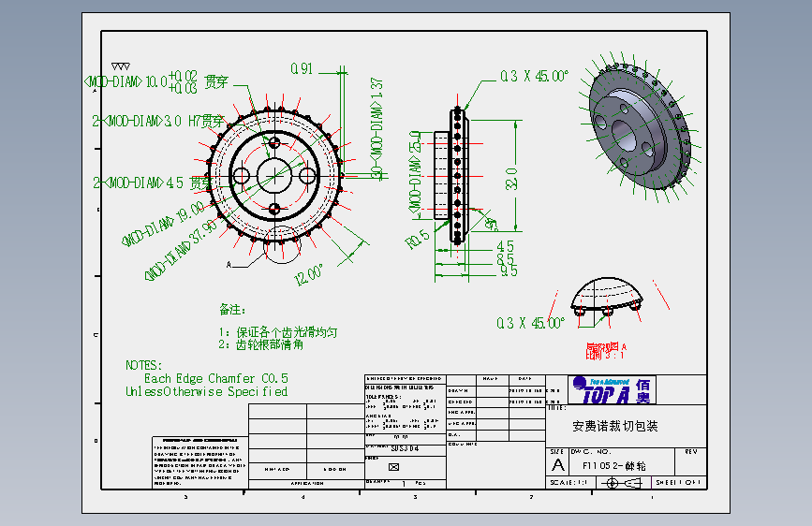
Task: Select the Each Edge Chamfer C0.5 note
Action: [x=216, y=378]
